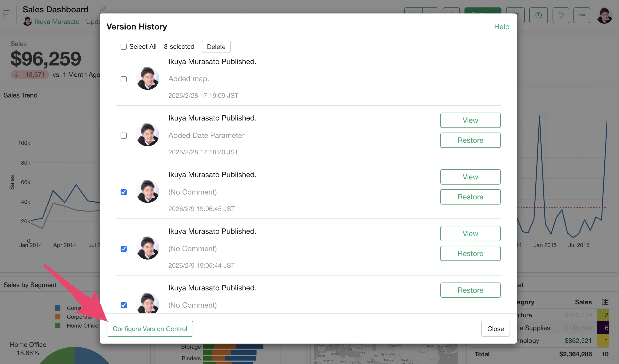Screen dimensions: 619x364
Task: Click avatar on Added map version
Action: 148,78
